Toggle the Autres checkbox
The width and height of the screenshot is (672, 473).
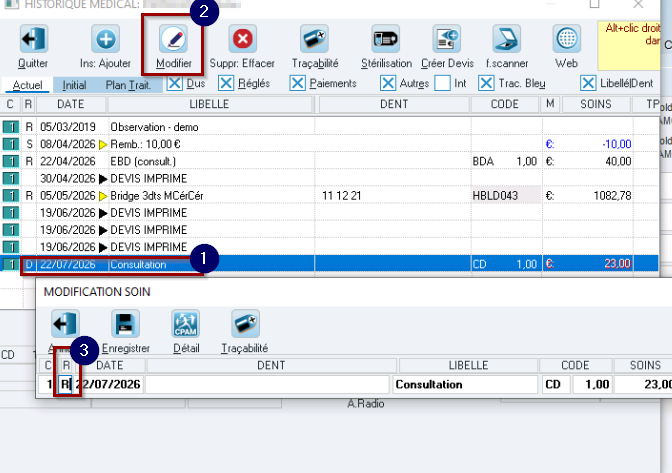coord(388,83)
